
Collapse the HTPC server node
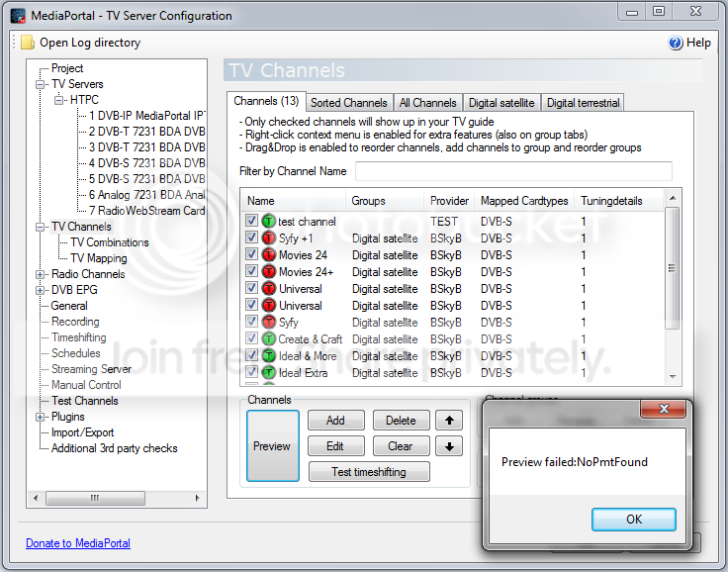pos(59,100)
